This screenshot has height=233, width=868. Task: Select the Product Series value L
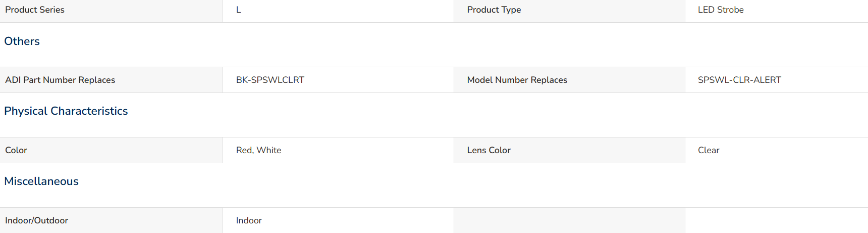point(238,10)
